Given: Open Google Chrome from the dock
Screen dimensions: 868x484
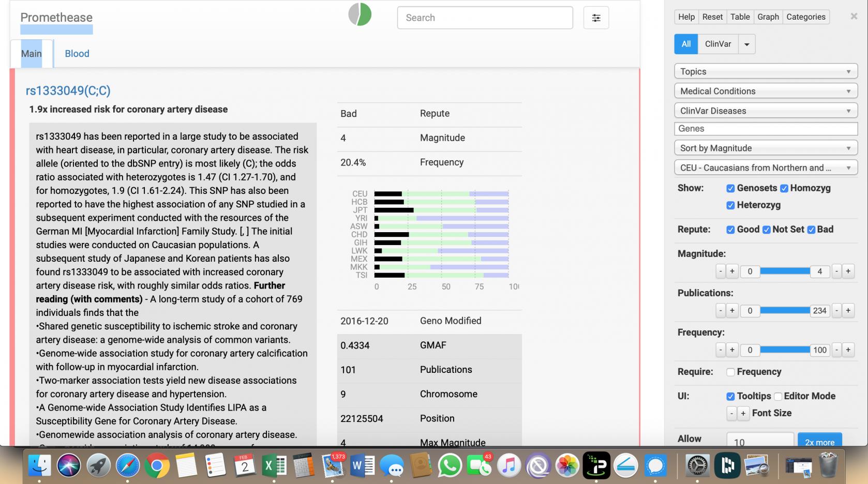Looking at the screenshot, I should click(157, 466).
